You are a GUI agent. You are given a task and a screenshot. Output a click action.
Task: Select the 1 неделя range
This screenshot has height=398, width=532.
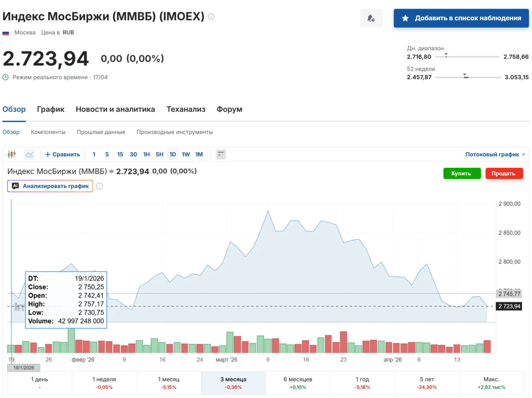pos(104,383)
